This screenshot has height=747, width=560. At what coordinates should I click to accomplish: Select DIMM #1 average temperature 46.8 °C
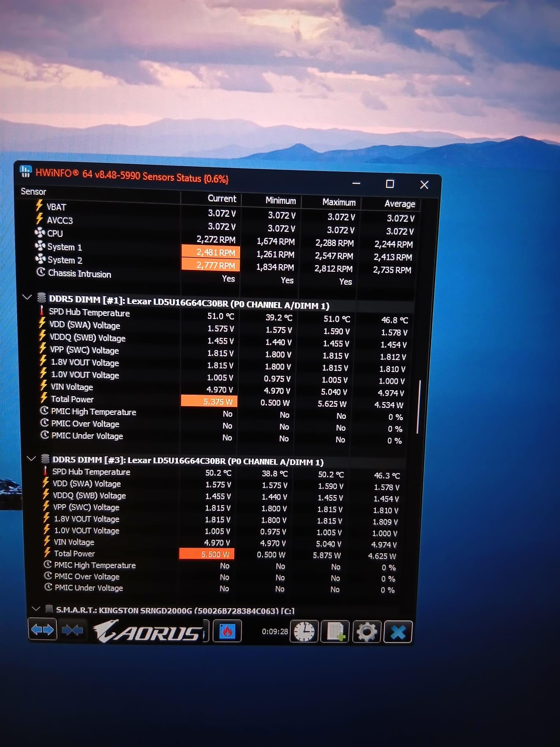(x=395, y=320)
